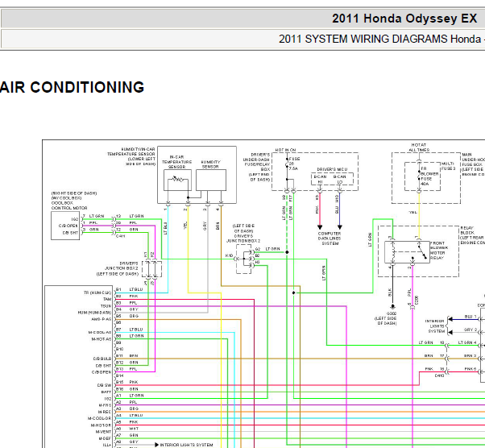Click the 'HOT IN ON' label
Image resolution: width=485 pixels, height=448 pixels.
coord(285,150)
